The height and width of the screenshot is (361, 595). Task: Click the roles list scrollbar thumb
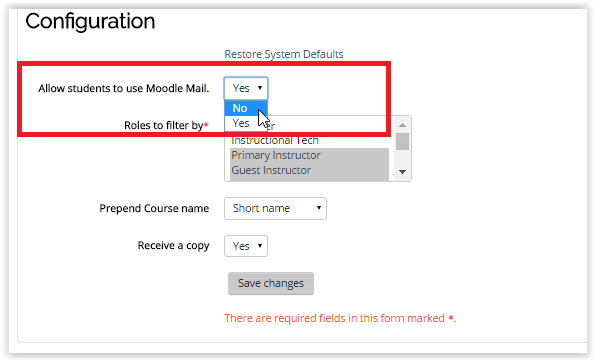(403, 141)
